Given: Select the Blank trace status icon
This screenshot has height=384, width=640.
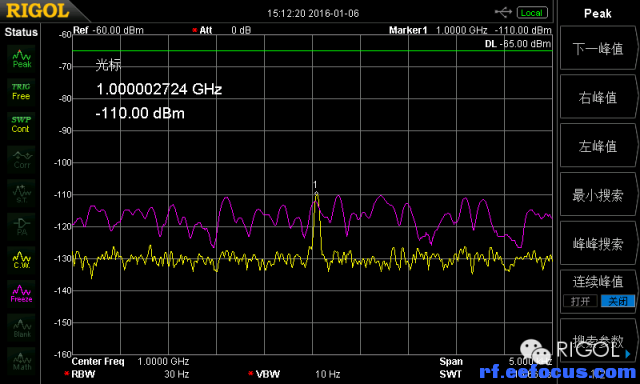Looking at the screenshot, I should (x=21, y=327).
